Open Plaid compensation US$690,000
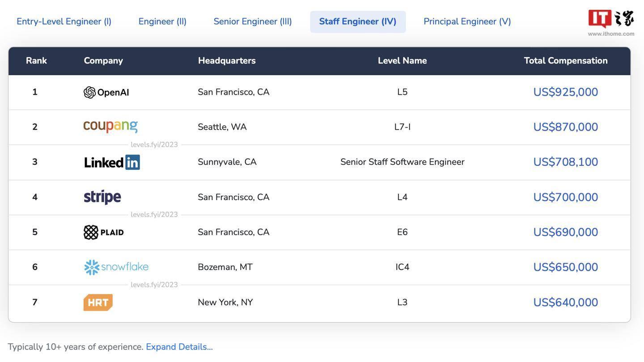Viewport: 644px width, 362px height. (x=566, y=232)
